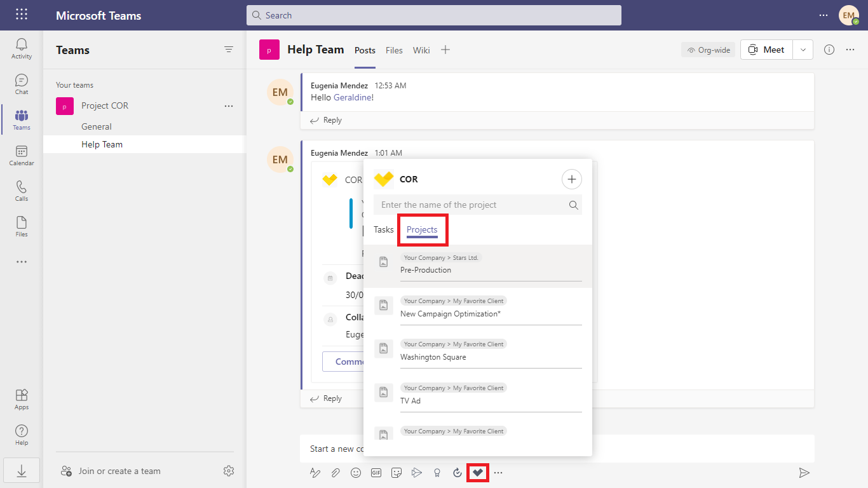Image resolution: width=868 pixels, height=488 pixels.
Task: Click the COR app icon in compose toolbar
Action: point(478,473)
